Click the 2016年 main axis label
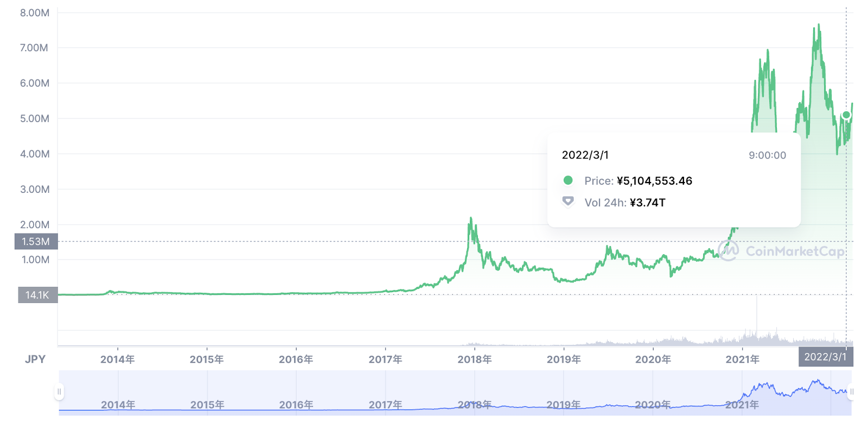868x422 pixels. click(x=296, y=359)
